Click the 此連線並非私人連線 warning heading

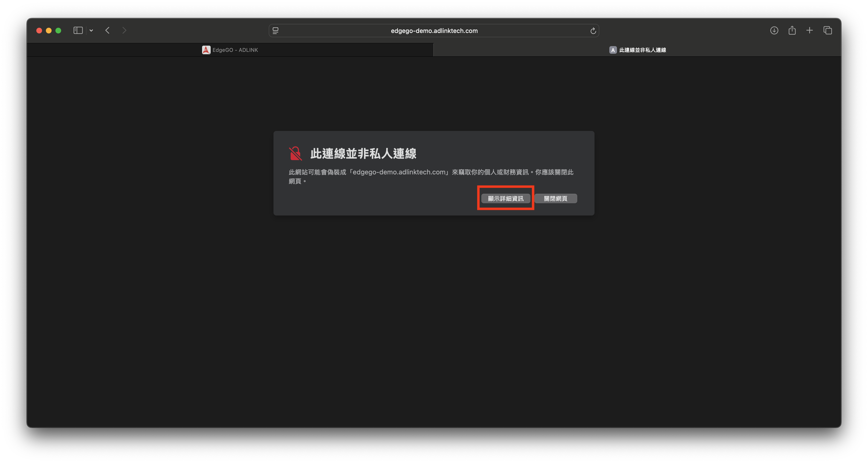tap(363, 154)
